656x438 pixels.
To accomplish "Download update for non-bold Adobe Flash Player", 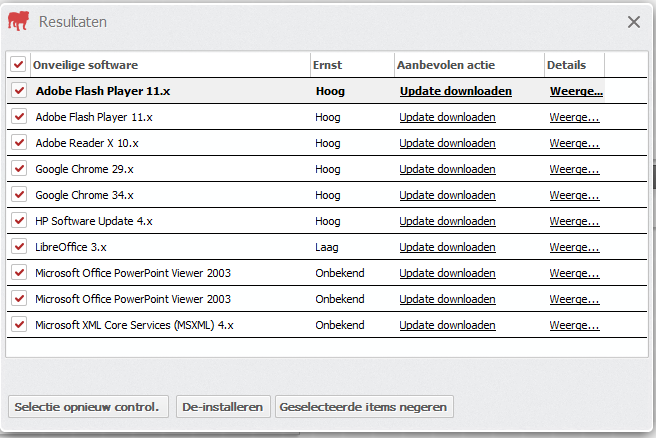I will [x=447, y=117].
